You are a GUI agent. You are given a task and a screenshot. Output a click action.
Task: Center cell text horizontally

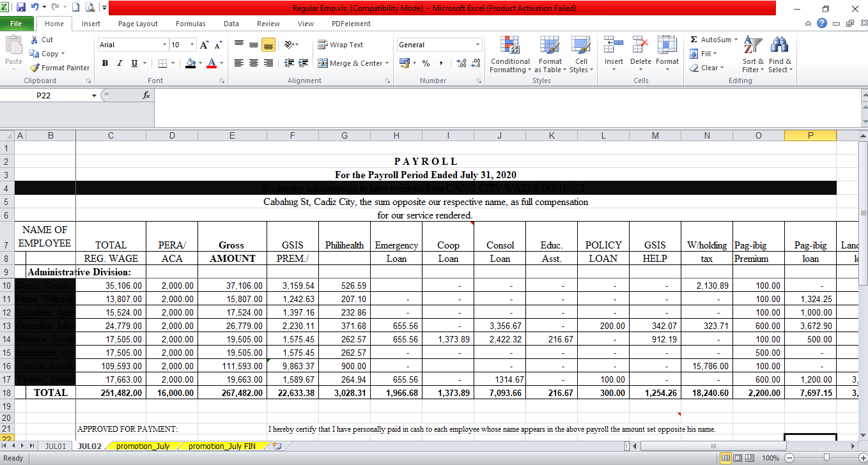coord(253,63)
